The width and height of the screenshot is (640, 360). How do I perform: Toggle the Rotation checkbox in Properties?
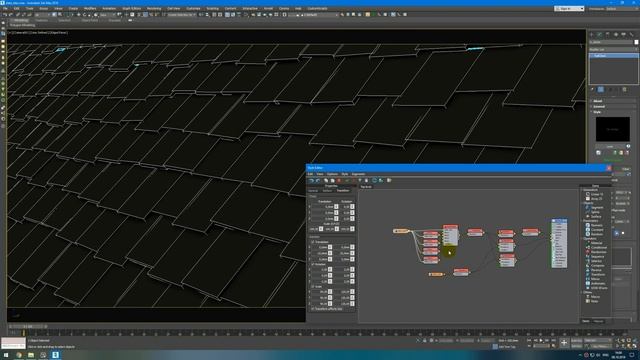(x=313, y=264)
